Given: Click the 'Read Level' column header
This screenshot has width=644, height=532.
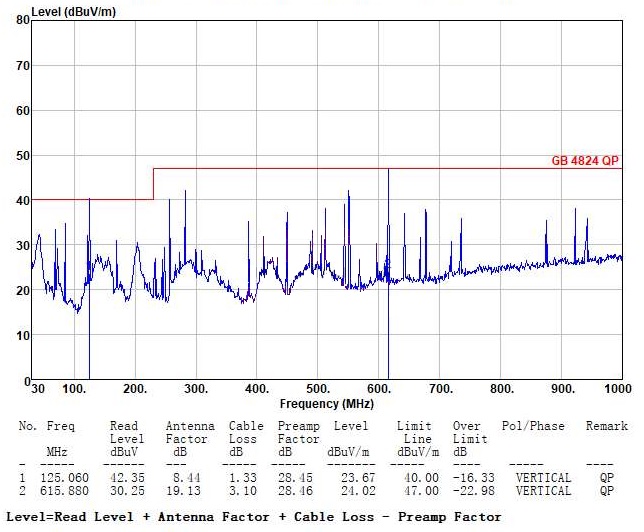Looking at the screenshot, I should click(127, 433).
